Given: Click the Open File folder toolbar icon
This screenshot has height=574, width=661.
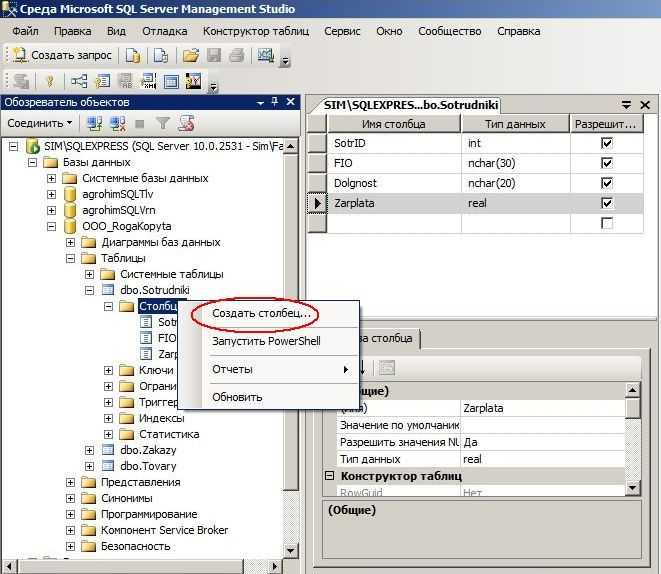Looking at the screenshot, I should tap(189, 56).
